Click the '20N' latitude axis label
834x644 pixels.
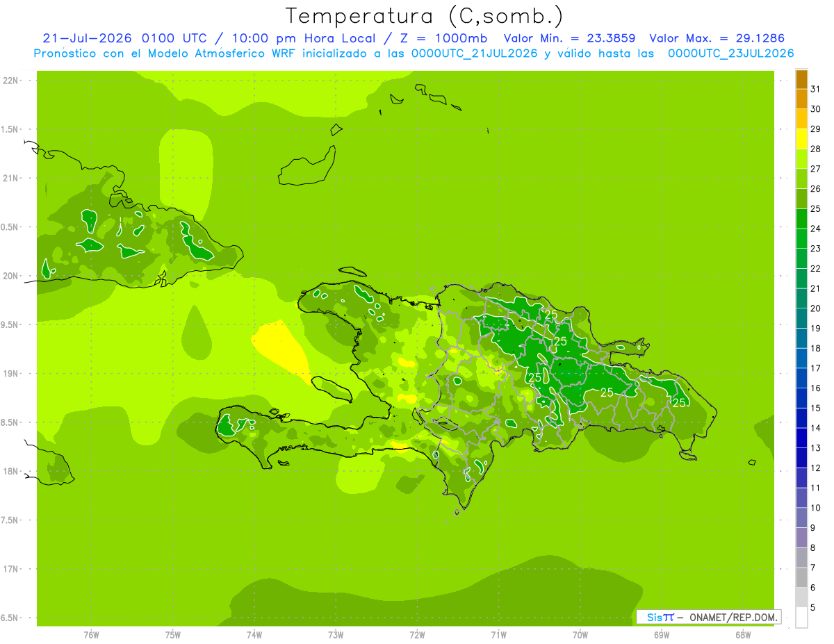pyautogui.click(x=11, y=276)
